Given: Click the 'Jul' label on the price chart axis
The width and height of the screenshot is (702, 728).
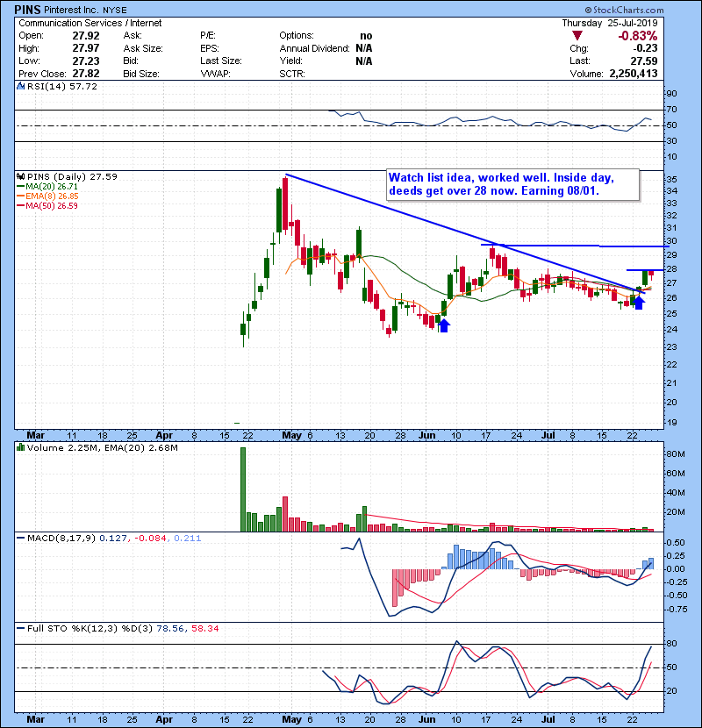Looking at the screenshot, I should (548, 436).
